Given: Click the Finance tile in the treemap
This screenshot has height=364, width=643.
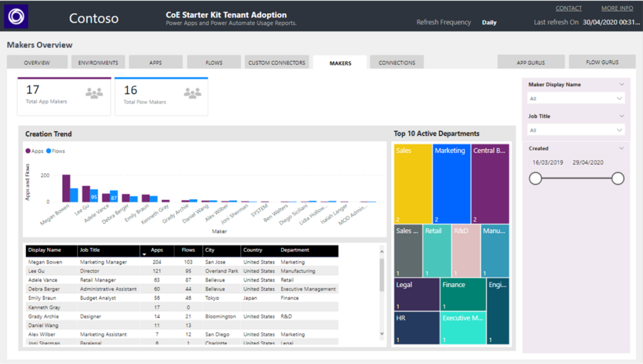Looking at the screenshot, I should 463,295.
